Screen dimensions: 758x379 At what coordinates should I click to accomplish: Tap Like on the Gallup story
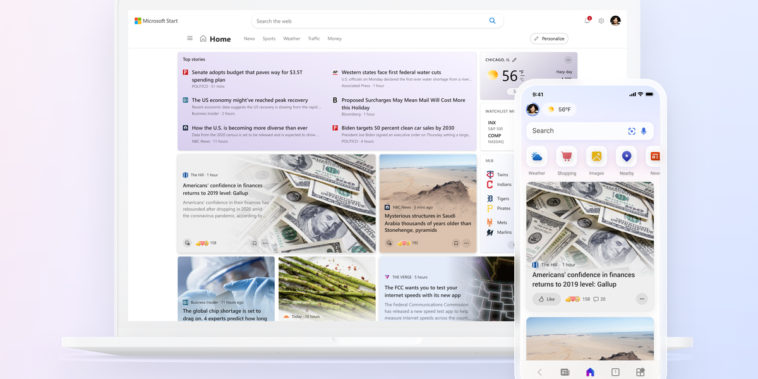[x=547, y=299]
